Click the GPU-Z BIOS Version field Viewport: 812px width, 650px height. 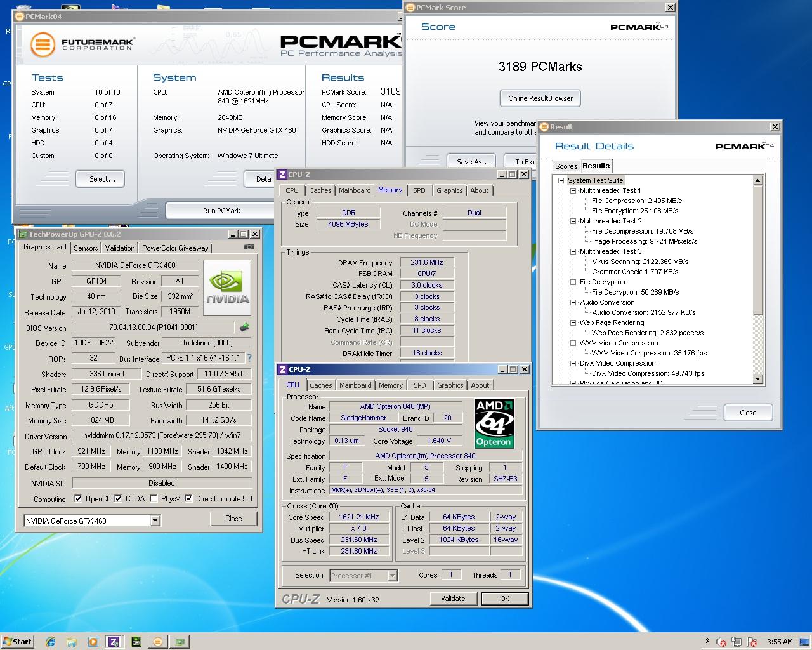pyautogui.click(x=154, y=328)
